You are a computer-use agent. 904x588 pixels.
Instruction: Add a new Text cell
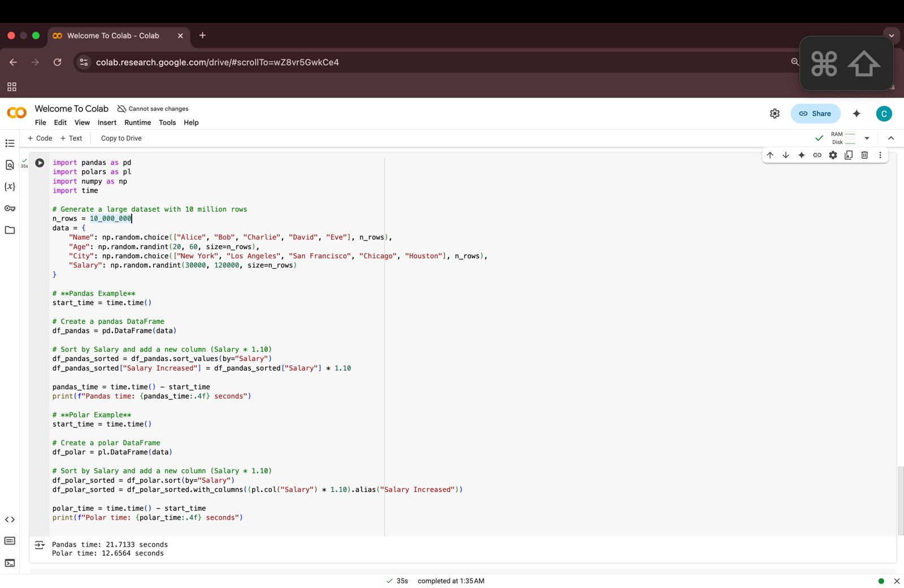point(71,138)
